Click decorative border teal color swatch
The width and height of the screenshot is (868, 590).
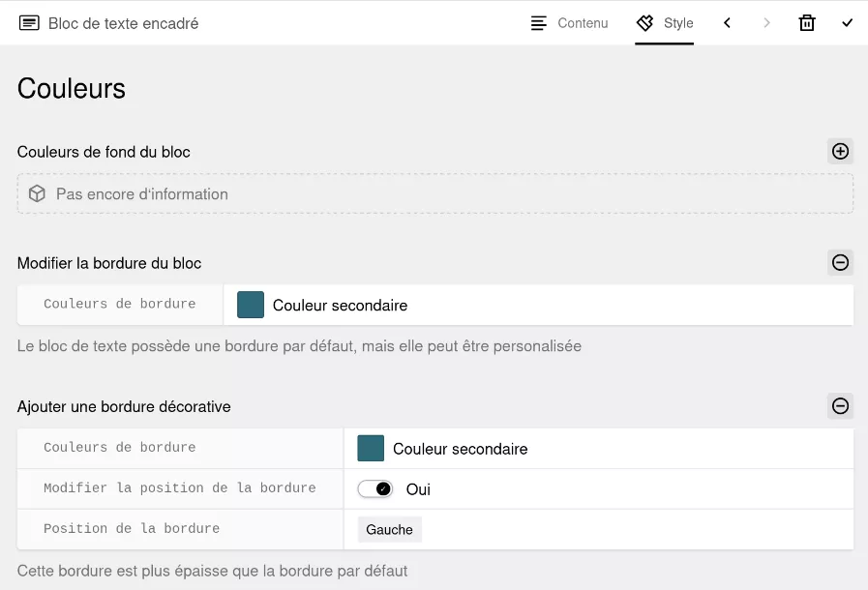pos(371,449)
